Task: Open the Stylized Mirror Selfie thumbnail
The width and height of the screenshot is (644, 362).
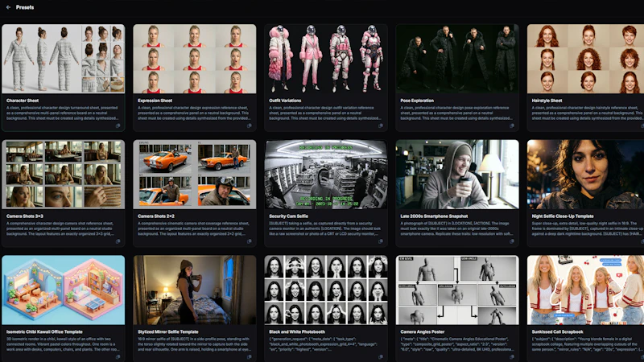Action: tap(195, 290)
